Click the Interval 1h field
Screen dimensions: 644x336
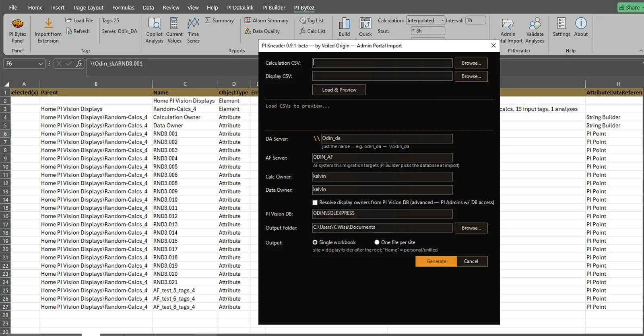[x=476, y=20]
